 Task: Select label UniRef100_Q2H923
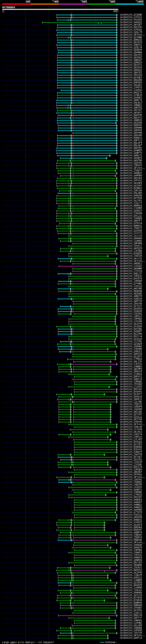131,211
